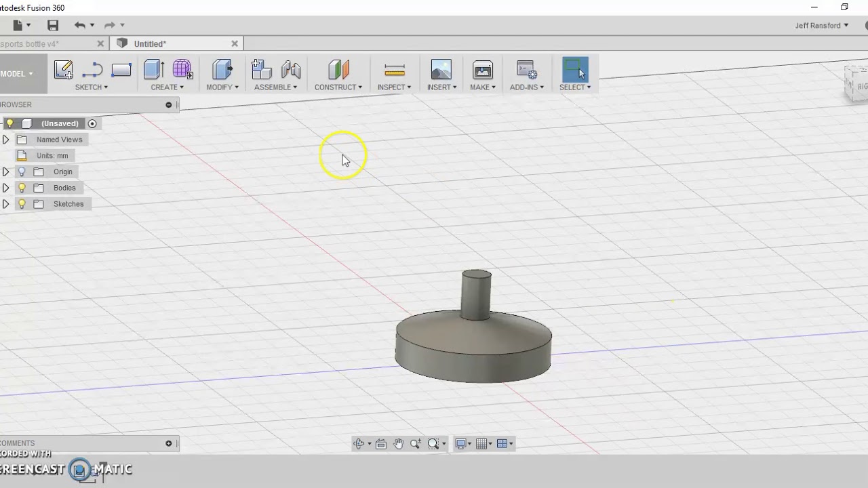Click the Grid and Snaps icon
This screenshot has height=488, width=868.
point(481,443)
